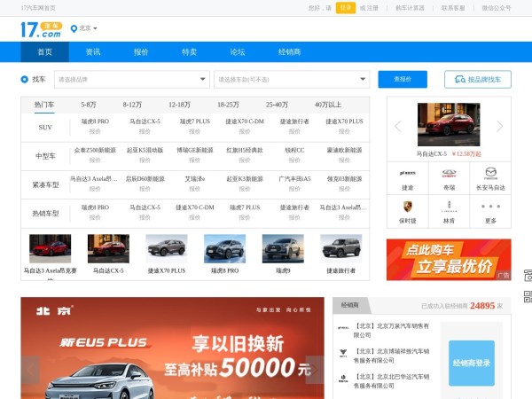Go to next car in featured carousel
532x399 pixels.
tap(499, 127)
